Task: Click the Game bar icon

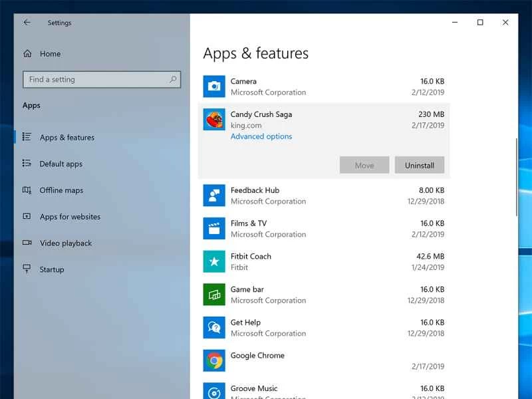Action: click(213, 294)
